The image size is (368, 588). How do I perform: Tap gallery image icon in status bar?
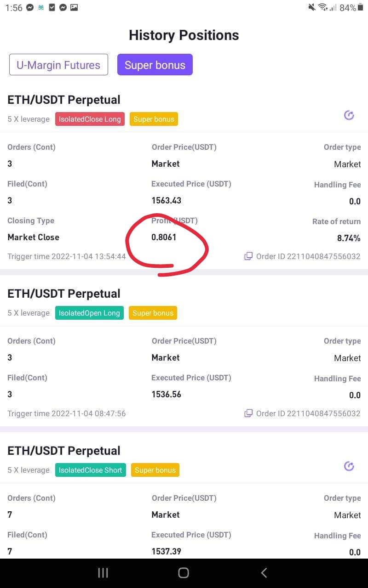tap(74, 7)
